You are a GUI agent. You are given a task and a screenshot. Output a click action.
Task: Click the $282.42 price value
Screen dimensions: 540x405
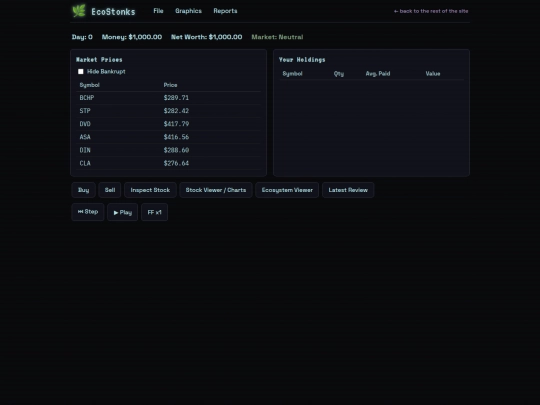click(x=176, y=111)
